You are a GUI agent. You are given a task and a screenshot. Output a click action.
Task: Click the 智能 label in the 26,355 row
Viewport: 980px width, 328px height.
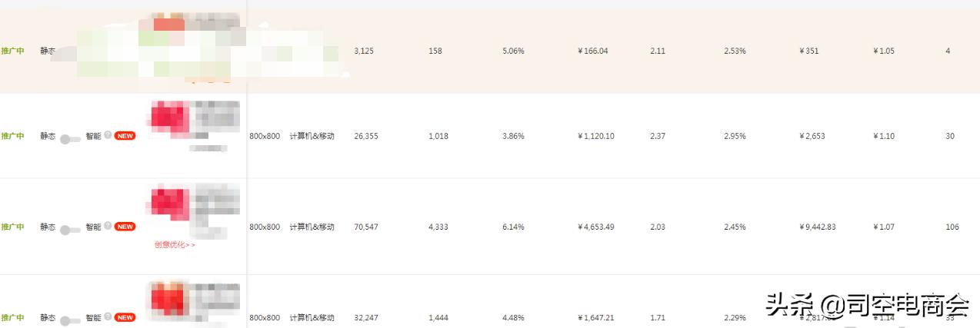click(93, 136)
